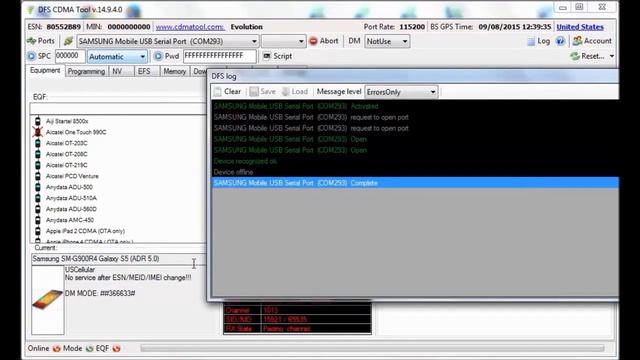Open the Account button

click(x=592, y=41)
